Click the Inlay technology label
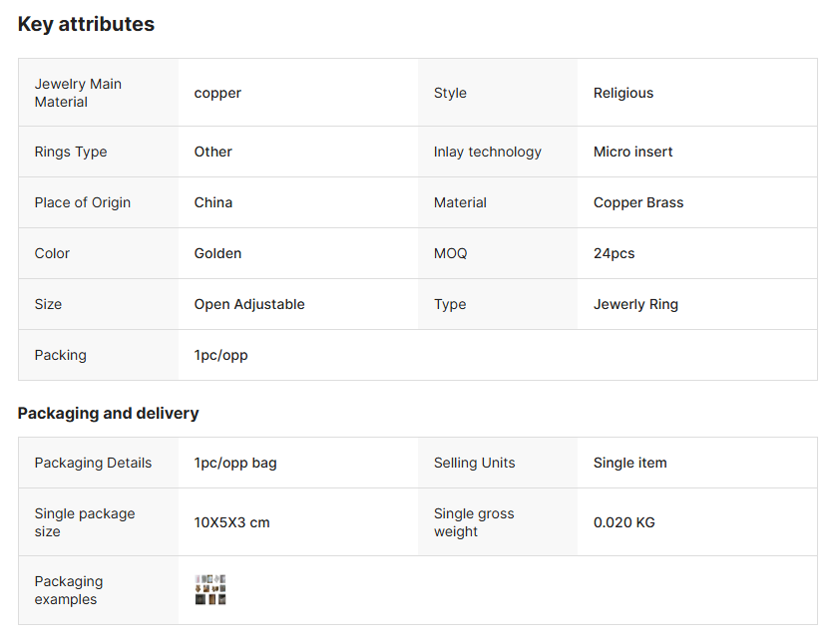Viewport: 829px width, 644px height. 487,152
